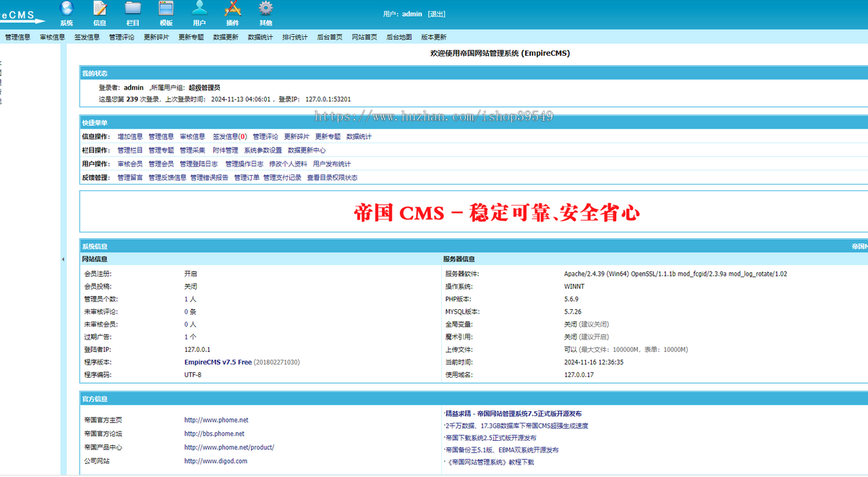Open the 管理订单 quick link
Image resolution: width=868 pixels, height=477 pixels.
point(247,177)
